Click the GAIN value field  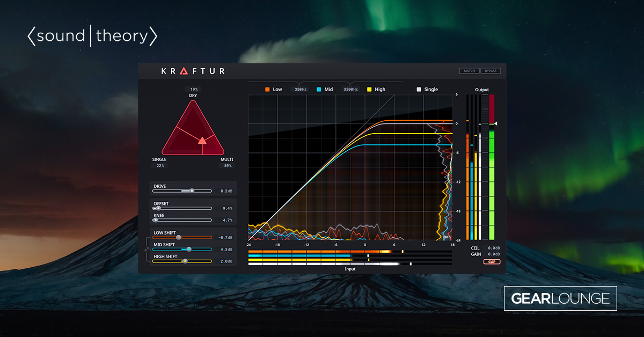[x=493, y=254]
